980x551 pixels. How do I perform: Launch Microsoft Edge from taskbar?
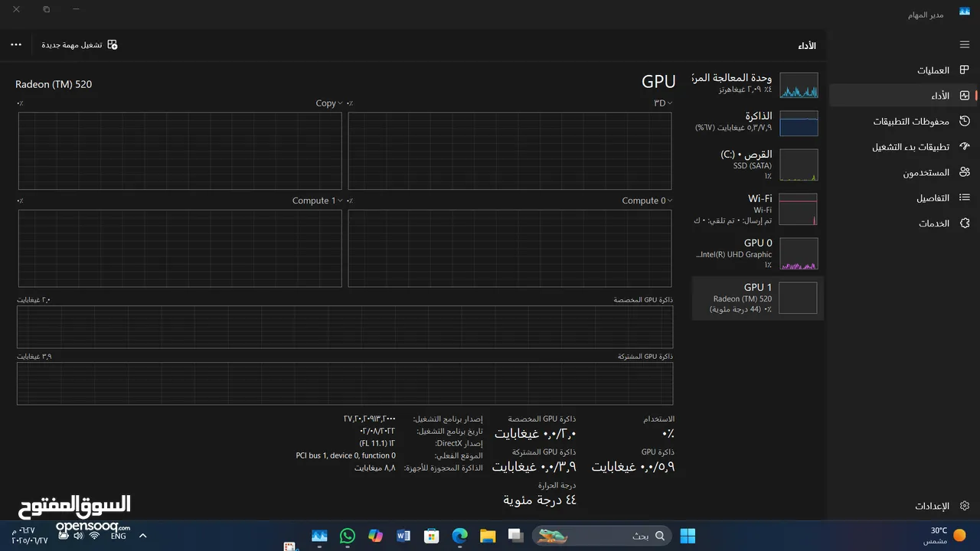pyautogui.click(x=459, y=536)
